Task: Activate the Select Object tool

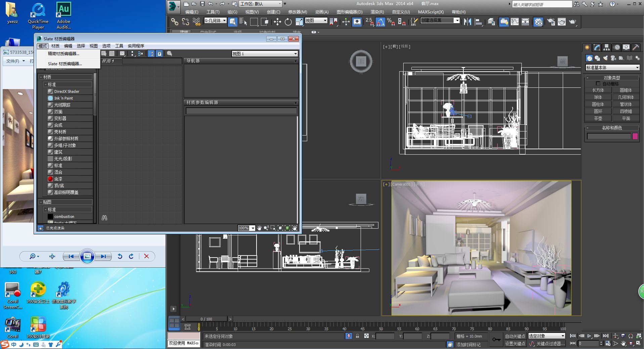Action: [232, 22]
